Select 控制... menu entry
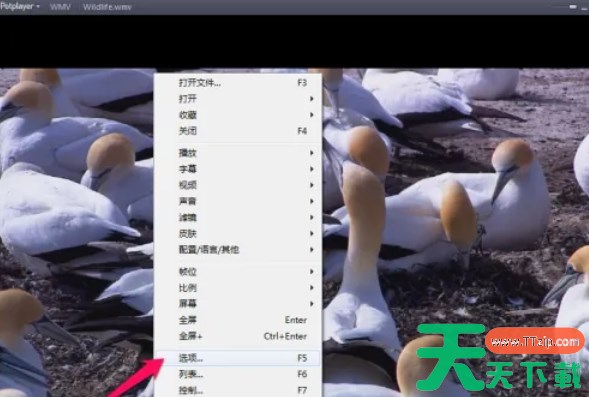 point(238,390)
